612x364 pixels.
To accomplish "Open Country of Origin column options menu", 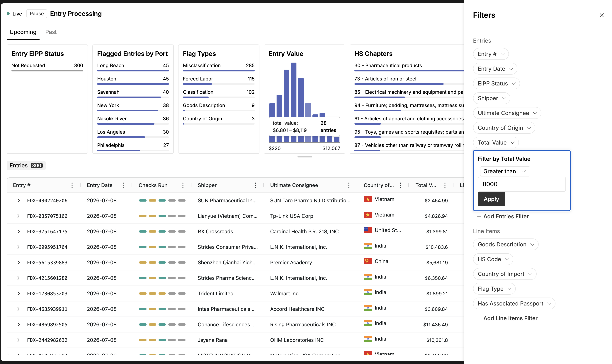I will click(401, 185).
